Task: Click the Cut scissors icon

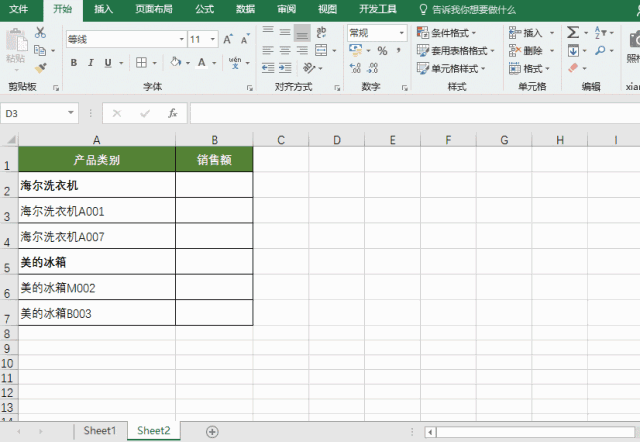Action: (40, 32)
